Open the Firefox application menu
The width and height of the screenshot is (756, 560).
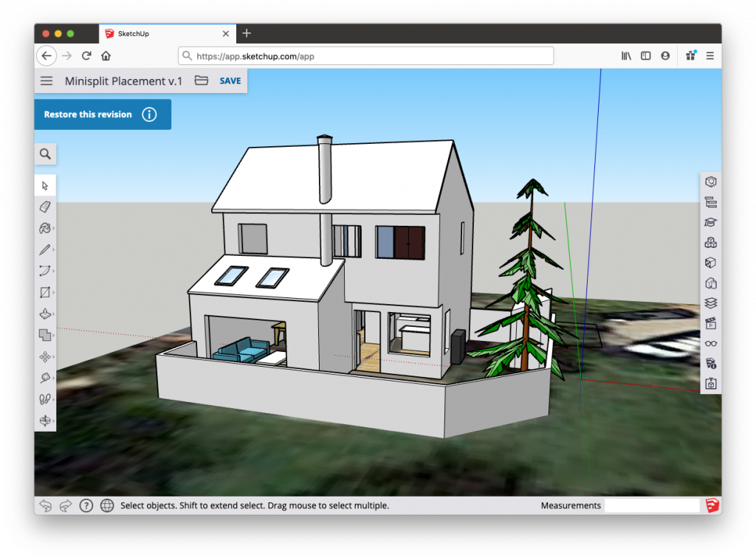tap(710, 56)
